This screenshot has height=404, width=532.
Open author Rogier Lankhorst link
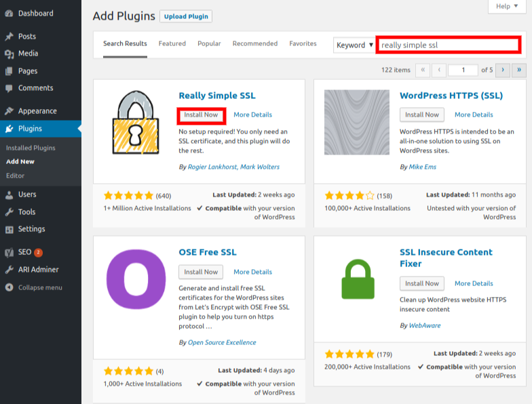pos(212,167)
